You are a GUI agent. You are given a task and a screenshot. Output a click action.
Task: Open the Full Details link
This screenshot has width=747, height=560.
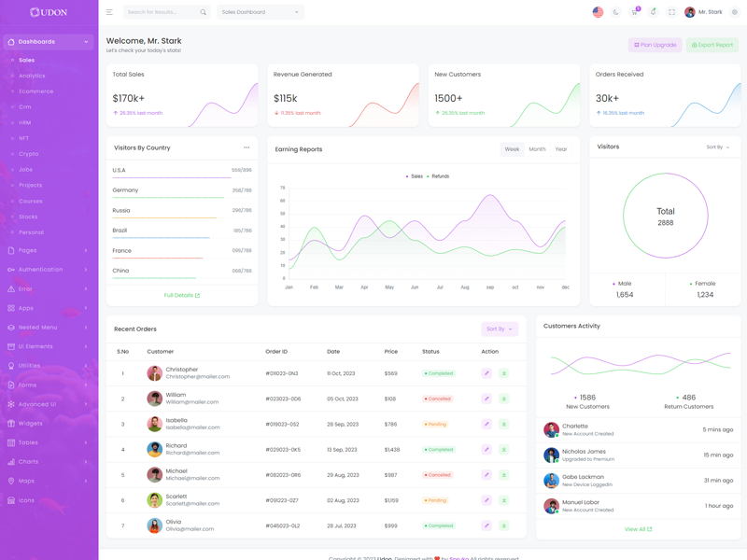coord(182,295)
